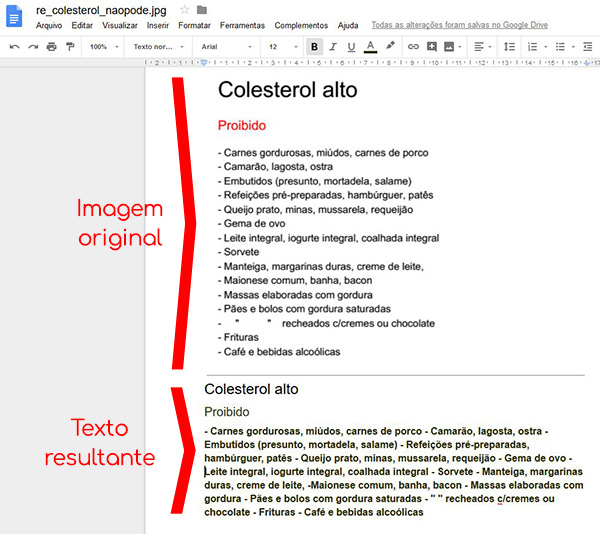Screen dimensions: 600x534
Task: Click 'c/cremes' misspelled word in text
Action: (x=514, y=499)
